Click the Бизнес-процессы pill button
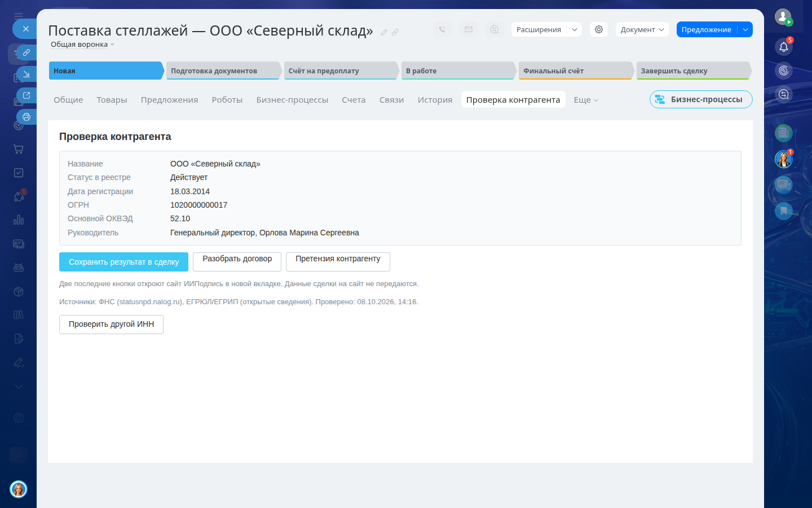 click(701, 99)
